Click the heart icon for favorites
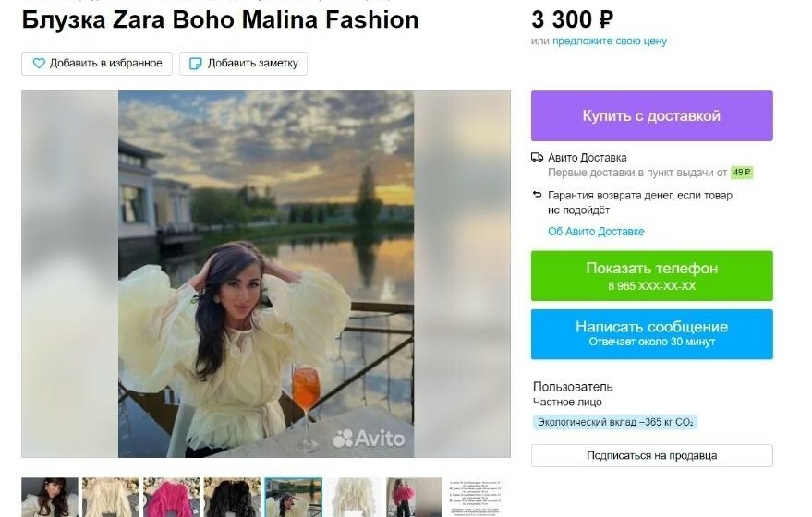 [x=39, y=63]
